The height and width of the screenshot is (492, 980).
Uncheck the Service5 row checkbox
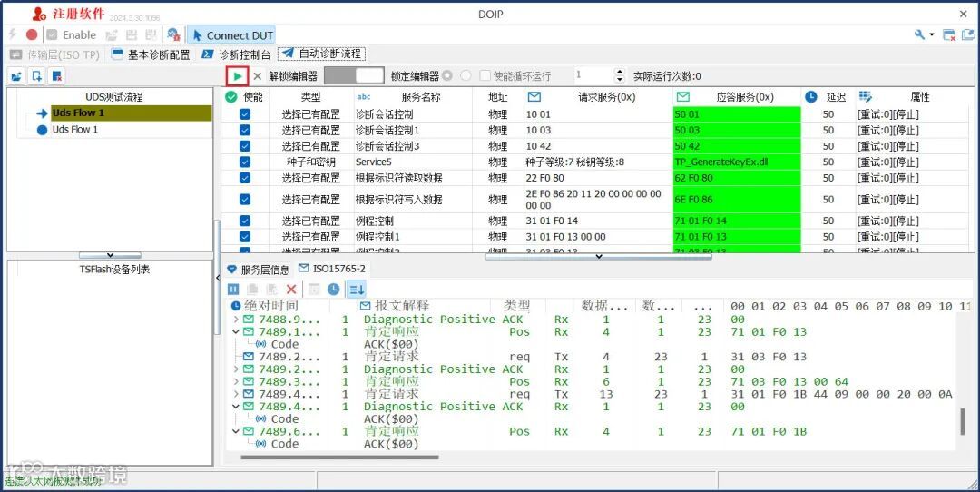click(x=245, y=162)
